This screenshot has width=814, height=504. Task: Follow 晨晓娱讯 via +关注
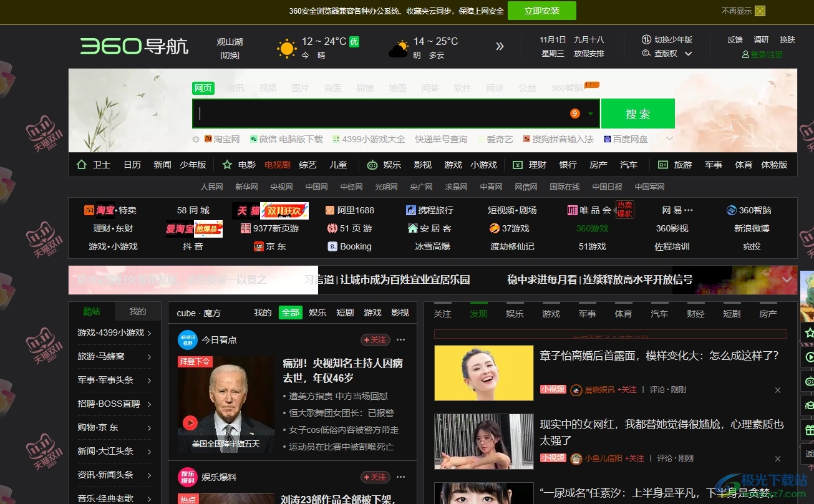(627, 390)
